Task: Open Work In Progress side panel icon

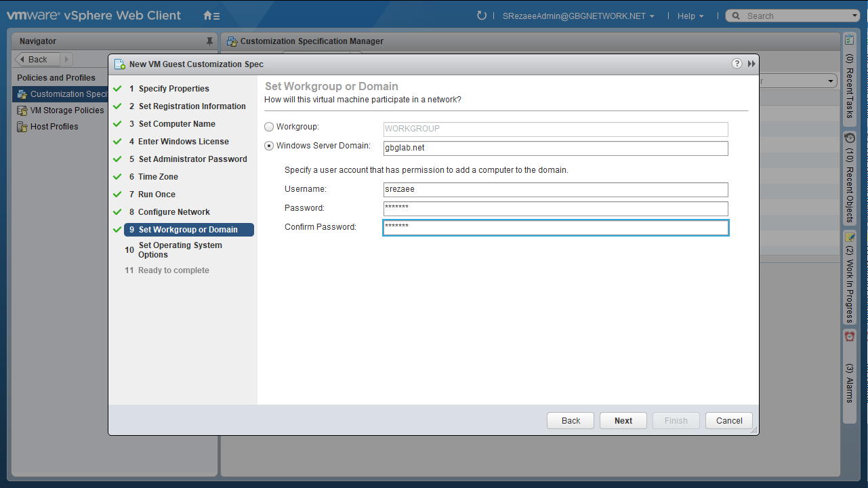Action: point(850,237)
